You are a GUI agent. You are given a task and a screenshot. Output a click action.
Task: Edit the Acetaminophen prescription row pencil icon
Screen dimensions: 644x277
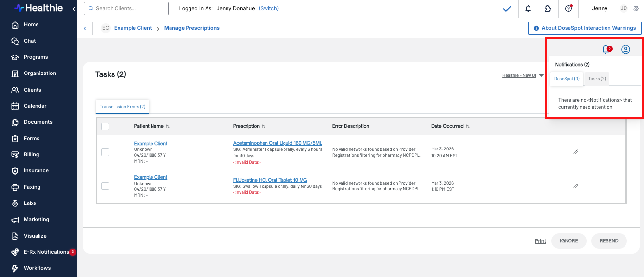(x=576, y=152)
